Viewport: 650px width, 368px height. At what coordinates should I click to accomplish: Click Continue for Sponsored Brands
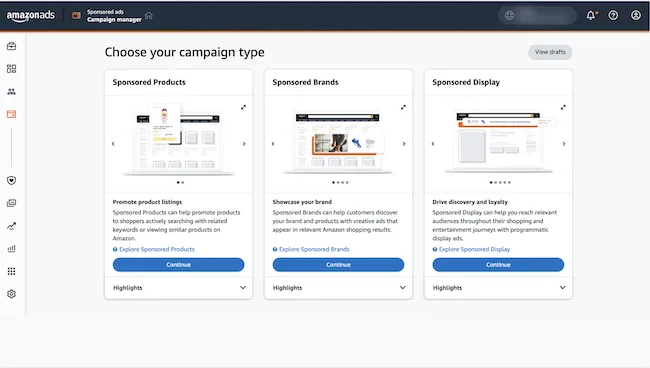(x=338, y=265)
